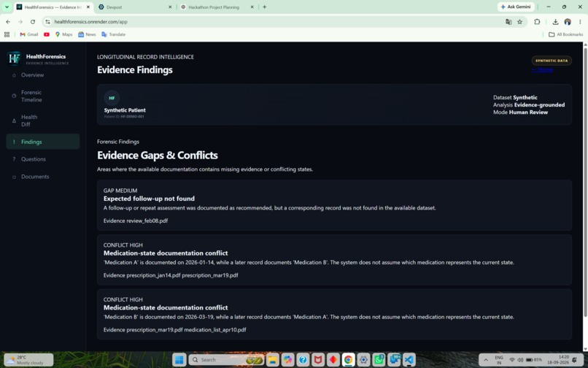The width and height of the screenshot is (588, 368).
Task: Click the Questions question-mark icon
Action: (15, 159)
